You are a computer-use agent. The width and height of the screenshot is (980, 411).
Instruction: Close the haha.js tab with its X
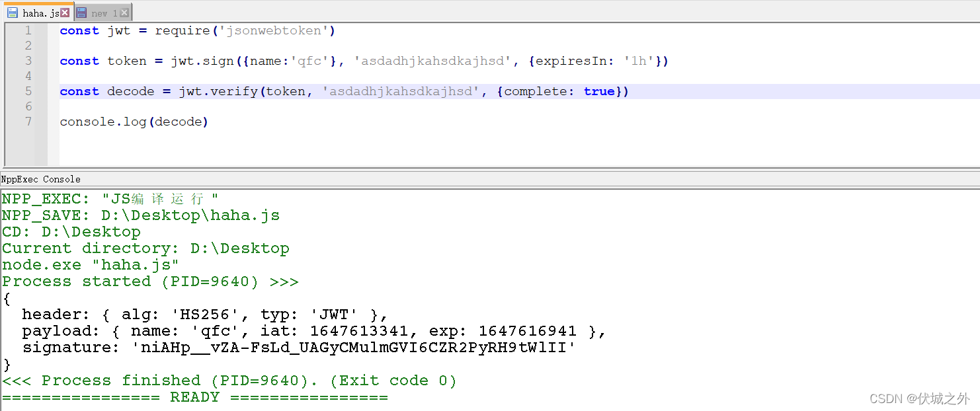click(x=65, y=13)
